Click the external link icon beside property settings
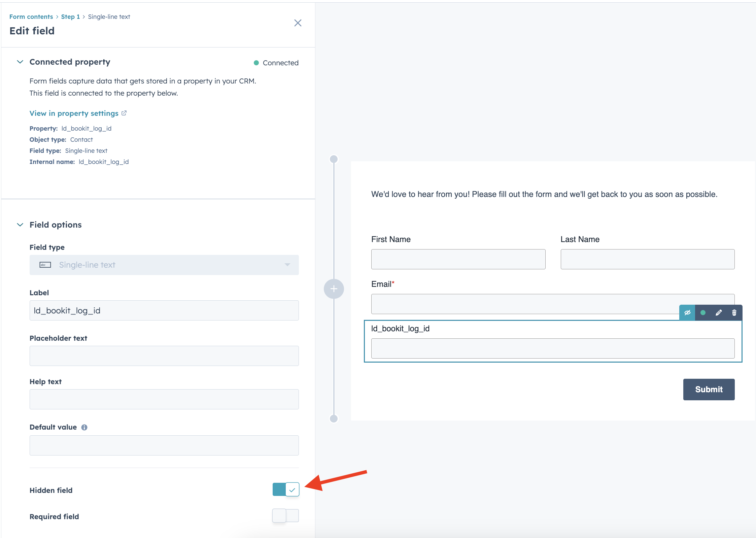The image size is (756, 538). (x=124, y=113)
